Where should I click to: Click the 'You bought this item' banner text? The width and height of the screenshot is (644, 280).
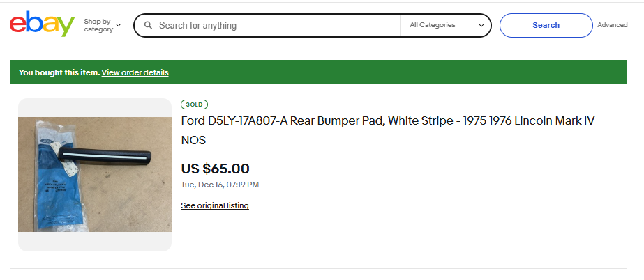[59, 72]
